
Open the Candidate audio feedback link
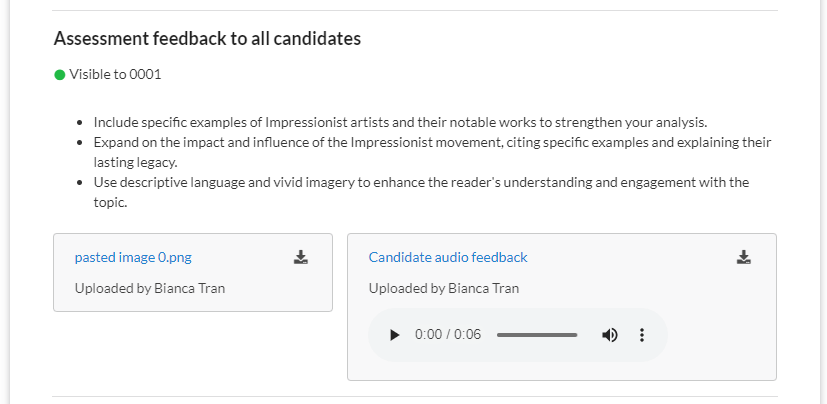point(448,257)
